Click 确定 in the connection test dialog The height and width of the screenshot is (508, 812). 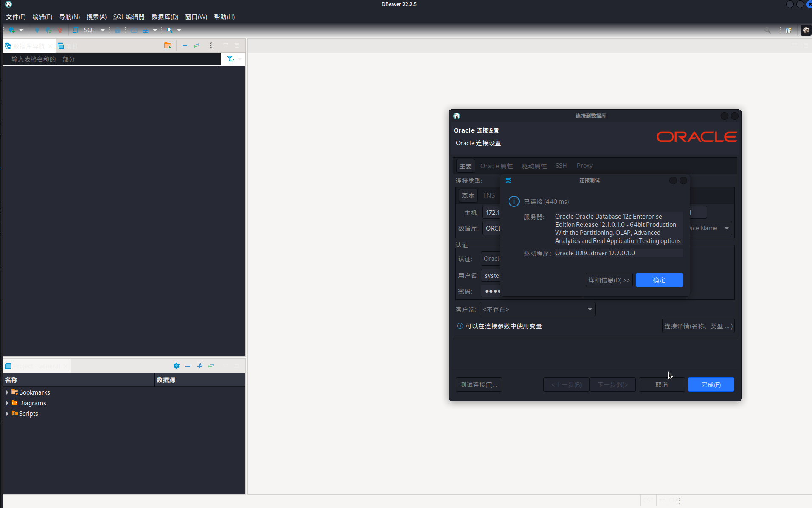(x=659, y=280)
